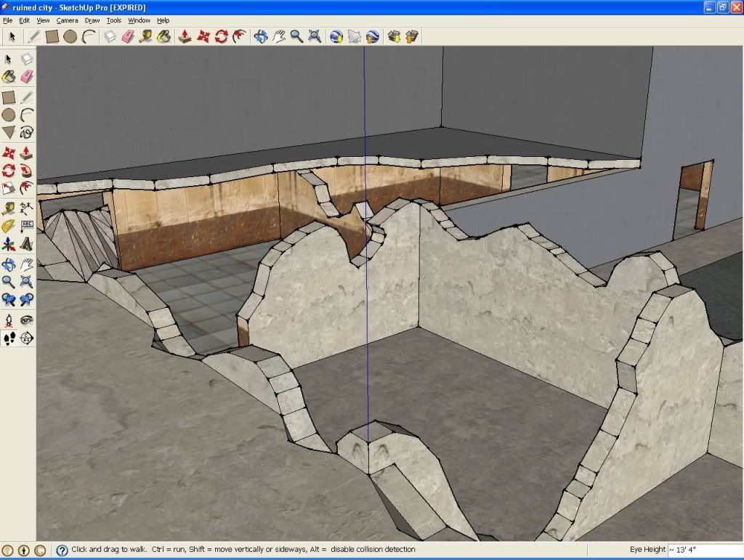Activate the Rotate tool in the top toolbar
The image size is (744, 560).
[221, 36]
